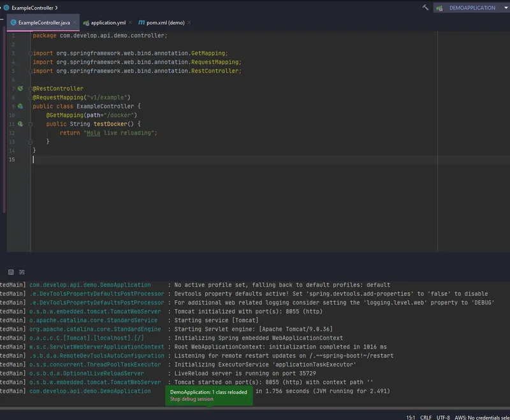Click the RemoteDevToolsAutoConfiguration logger name
This screenshot has height=420, width=510.
pos(97,356)
